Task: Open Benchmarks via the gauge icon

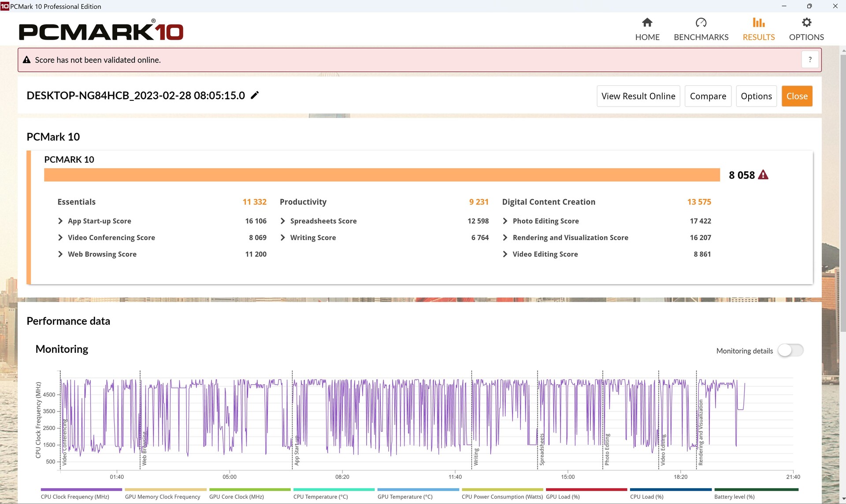Action: 701,22
